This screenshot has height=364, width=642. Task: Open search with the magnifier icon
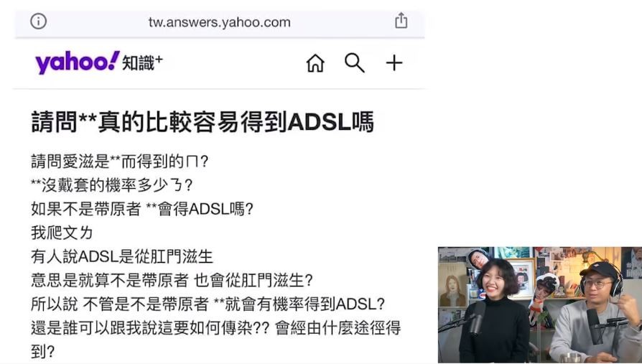[355, 63]
